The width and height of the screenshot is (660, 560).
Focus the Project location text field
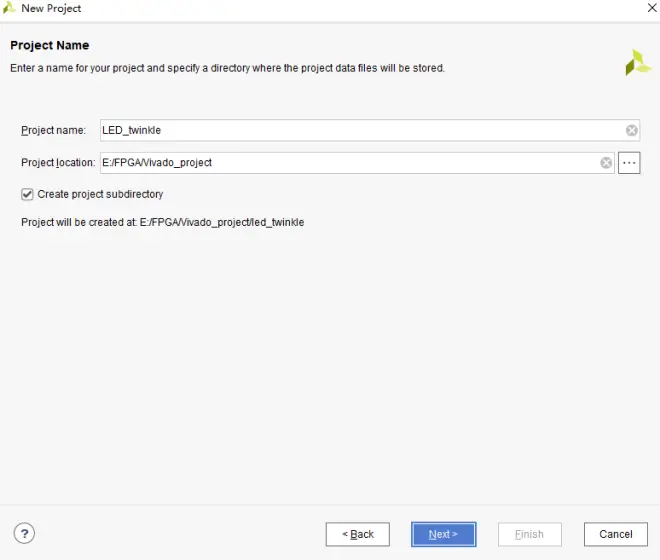(349, 163)
